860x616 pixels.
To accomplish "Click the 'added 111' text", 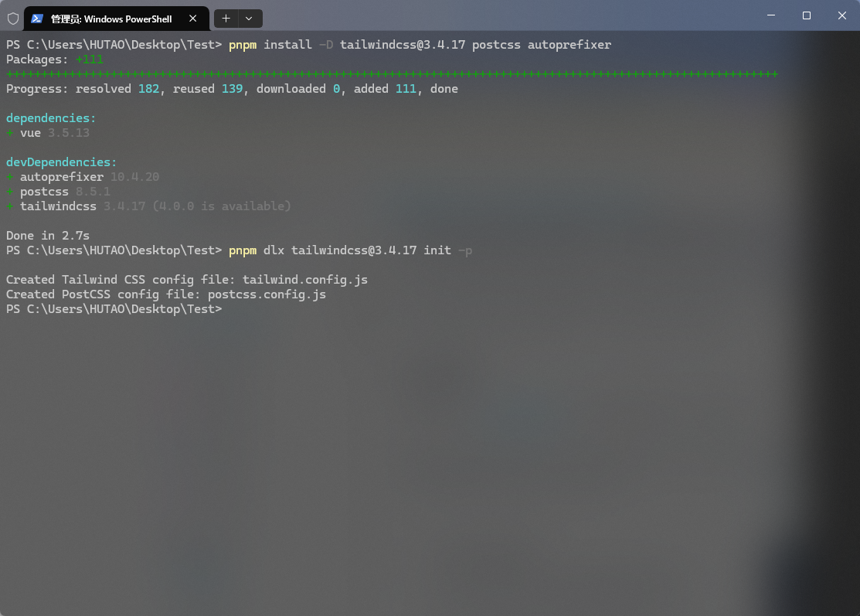I will [385, 89].
